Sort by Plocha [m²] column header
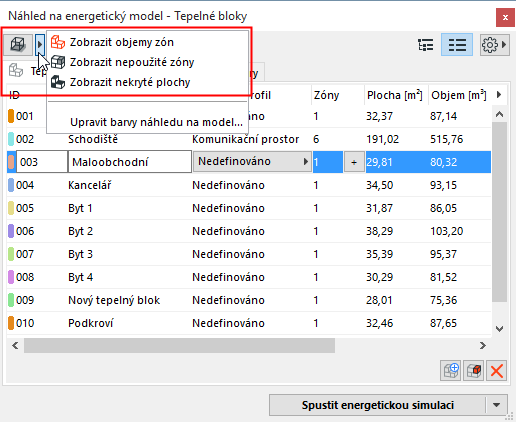 coord(395,95)
